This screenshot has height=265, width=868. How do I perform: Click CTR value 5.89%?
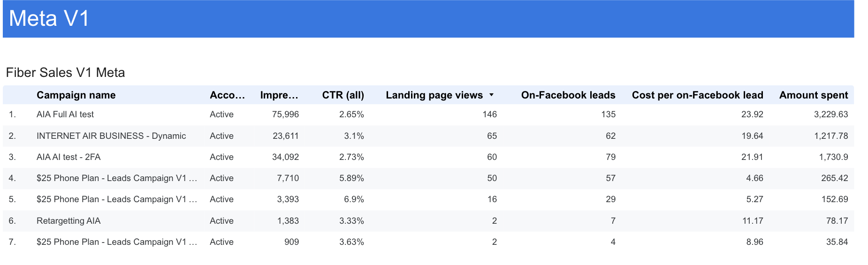pos(351,178)
